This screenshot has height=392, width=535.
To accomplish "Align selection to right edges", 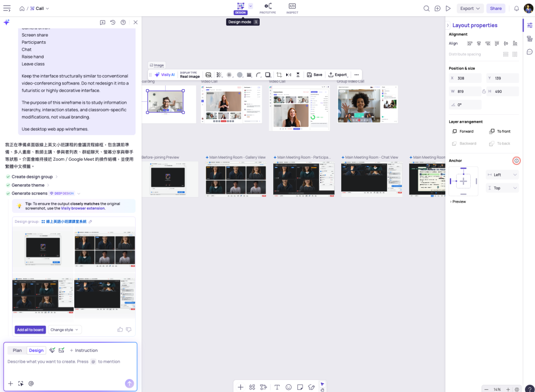I will tap(488, 43).
